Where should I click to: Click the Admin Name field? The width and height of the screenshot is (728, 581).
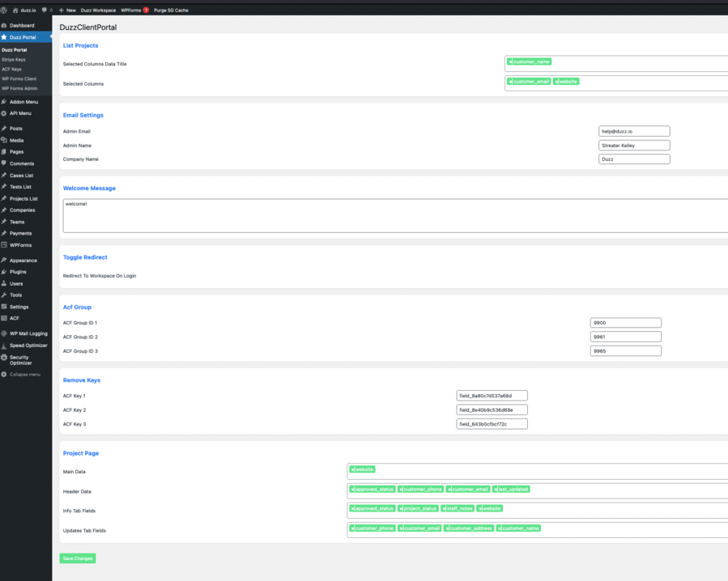click(x=634, y=146)
